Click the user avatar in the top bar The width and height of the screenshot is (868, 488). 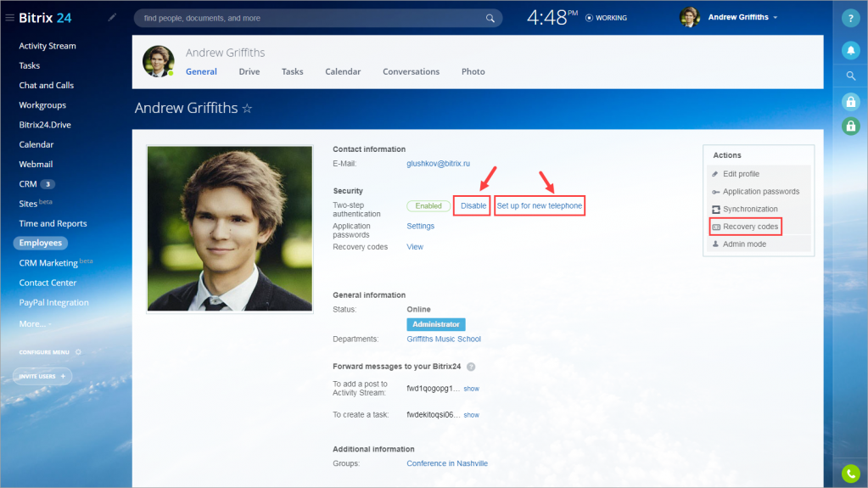689,18
